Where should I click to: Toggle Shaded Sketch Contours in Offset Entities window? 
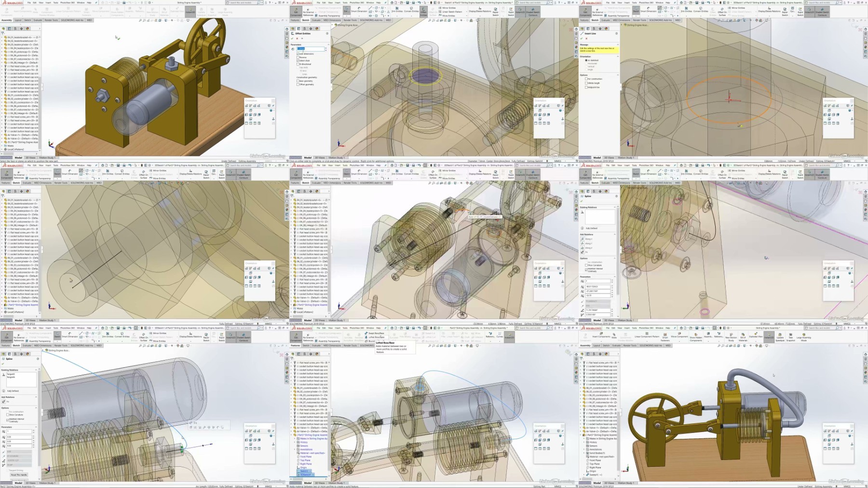tap(532, 12)
